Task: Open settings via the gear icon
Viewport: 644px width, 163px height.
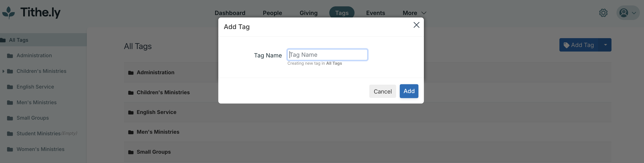Action: click(x=603, y=13)
